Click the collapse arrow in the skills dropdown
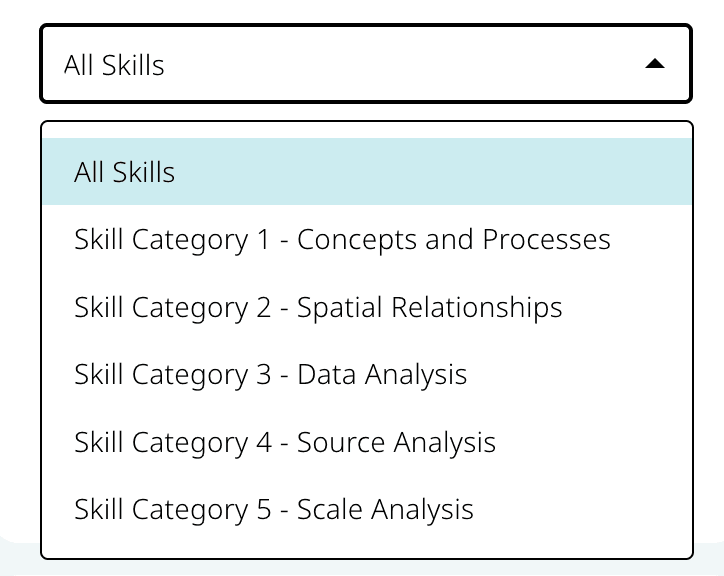The image size is (724, 576). 655,64
